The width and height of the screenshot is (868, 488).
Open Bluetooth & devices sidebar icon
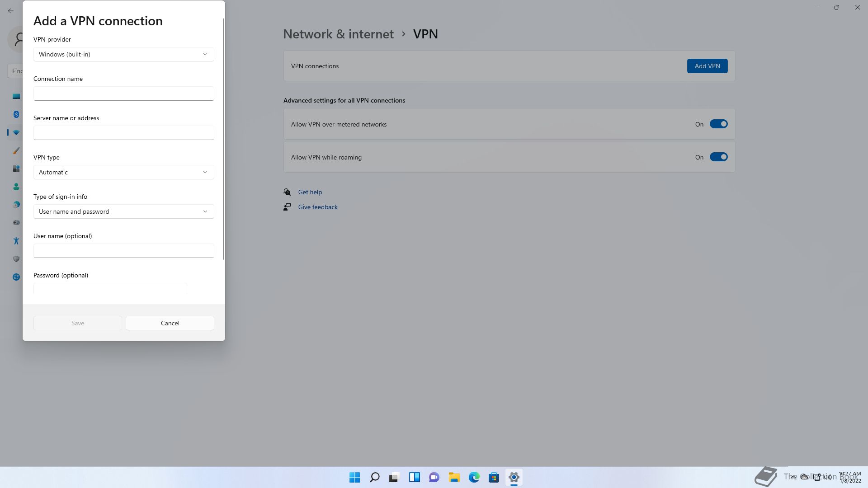click(x=16, y=114)
